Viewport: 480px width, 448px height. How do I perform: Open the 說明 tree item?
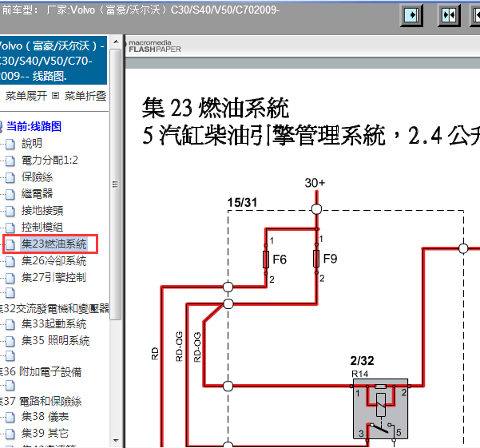(x=31, y=143)
